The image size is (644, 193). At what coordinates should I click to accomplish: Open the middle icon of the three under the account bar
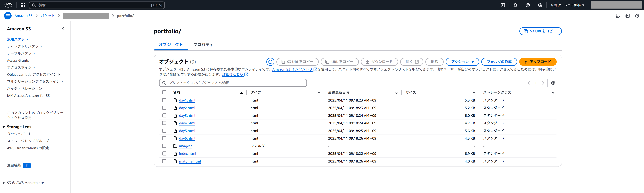628,16
